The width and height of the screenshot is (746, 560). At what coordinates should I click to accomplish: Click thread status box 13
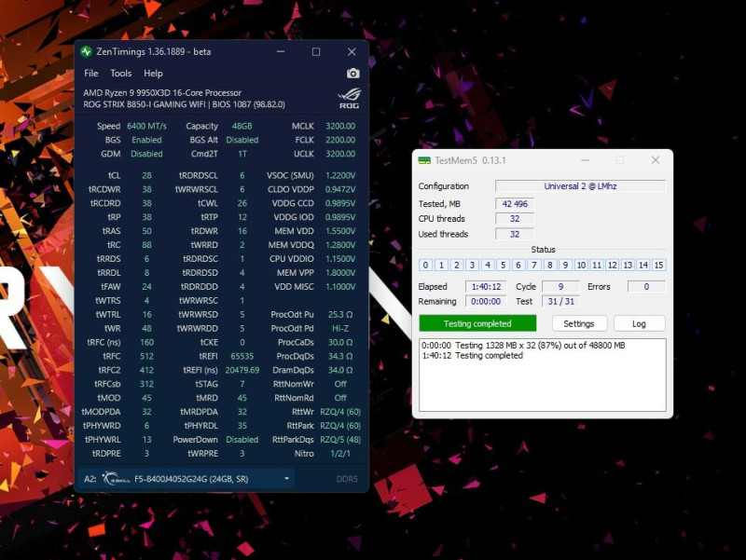tap(628, 265)
